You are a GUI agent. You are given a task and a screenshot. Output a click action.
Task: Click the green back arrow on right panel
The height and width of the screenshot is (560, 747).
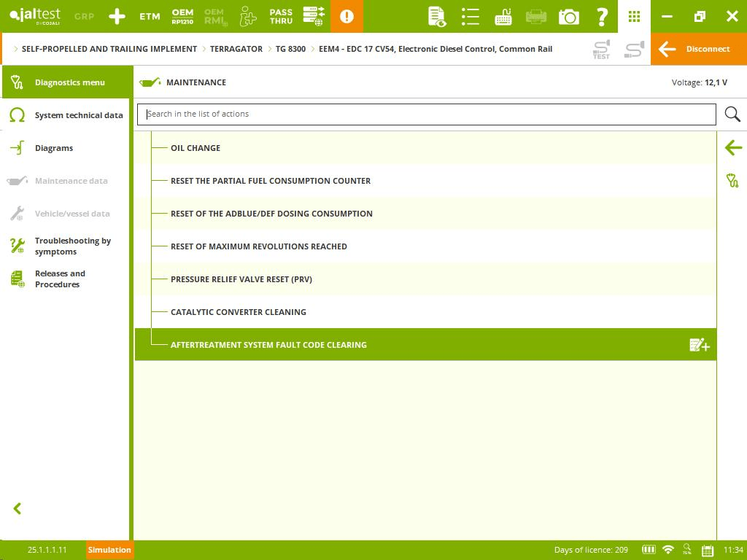pos(732,148)
